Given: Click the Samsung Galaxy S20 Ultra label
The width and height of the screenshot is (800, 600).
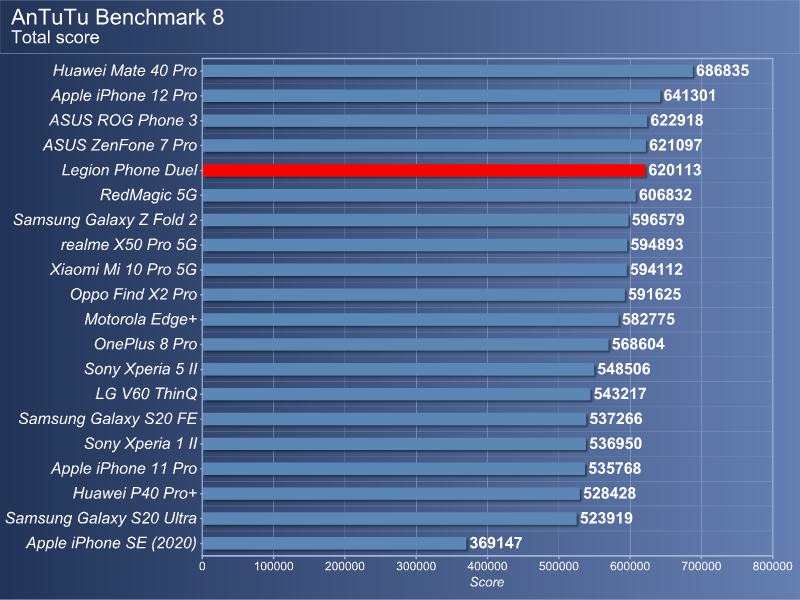Looking at the screenshot, I should click(x=101, y=518).
